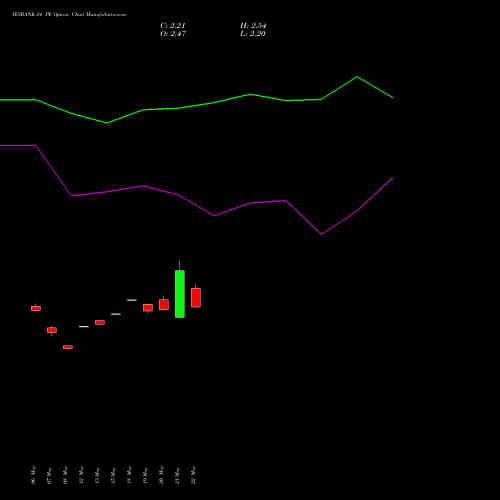Click the thin green candle for 15 May
The width and height of the screenshot is (500, 500).
[x=116, y=314]
